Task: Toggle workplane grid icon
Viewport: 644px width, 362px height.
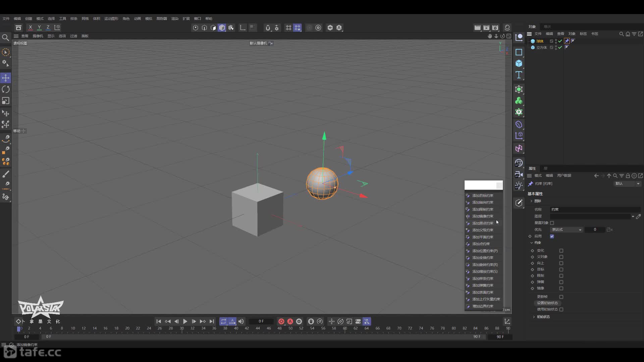Action: (x=288, y=28)
